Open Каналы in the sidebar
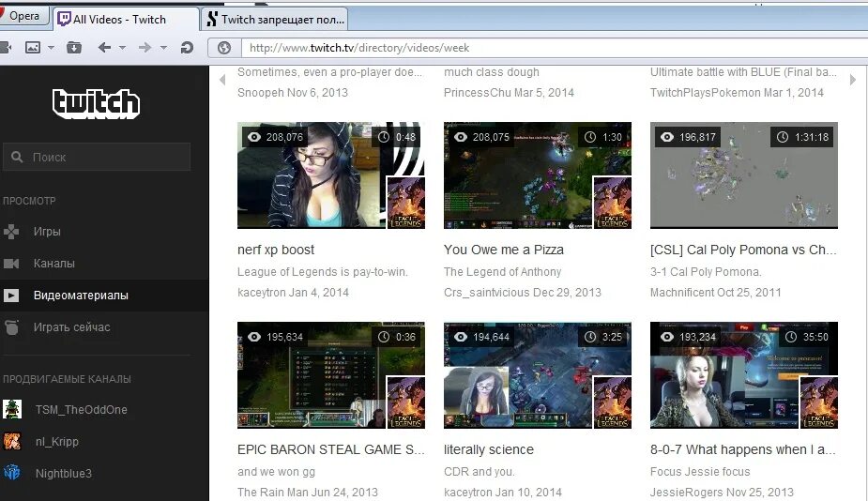Screen dimensions: 868x501 click(53, 264)
